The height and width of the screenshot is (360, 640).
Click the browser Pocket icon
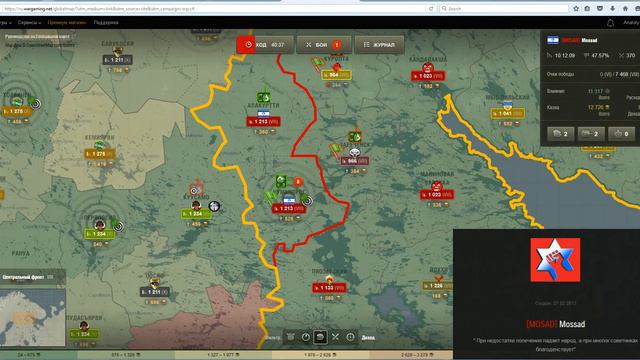tap(600, 9)
